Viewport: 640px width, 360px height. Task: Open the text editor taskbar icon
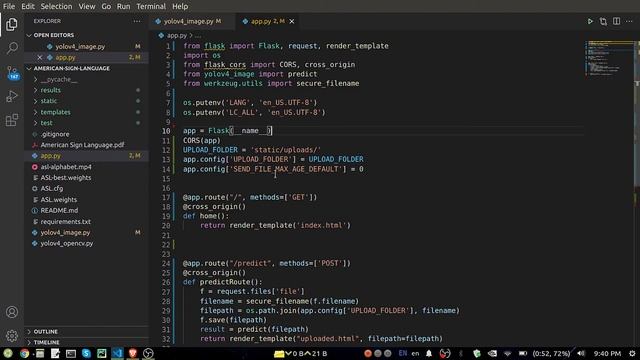(x=55, y=353)
